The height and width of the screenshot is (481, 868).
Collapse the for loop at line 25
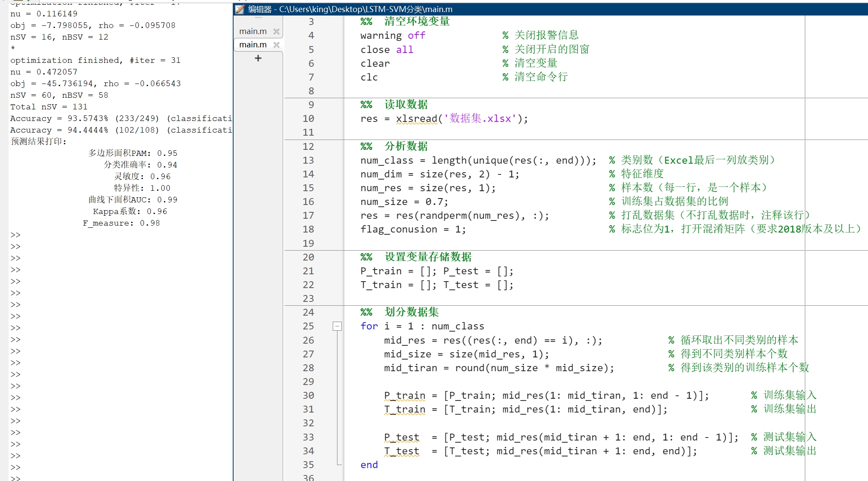click(x=337, y=326)
